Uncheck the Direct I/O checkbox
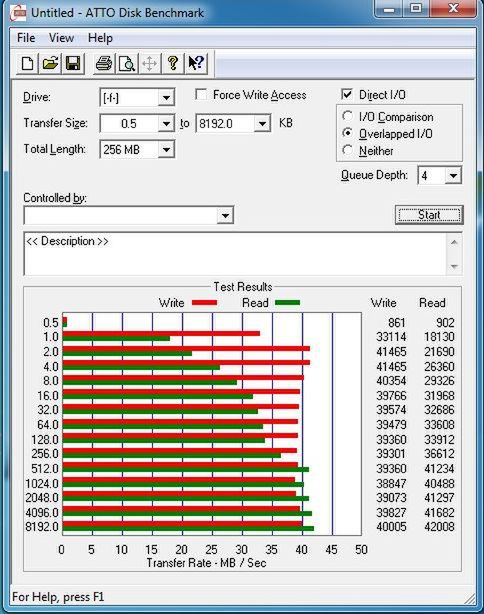The image size is (484, 614). pos(347,94)
